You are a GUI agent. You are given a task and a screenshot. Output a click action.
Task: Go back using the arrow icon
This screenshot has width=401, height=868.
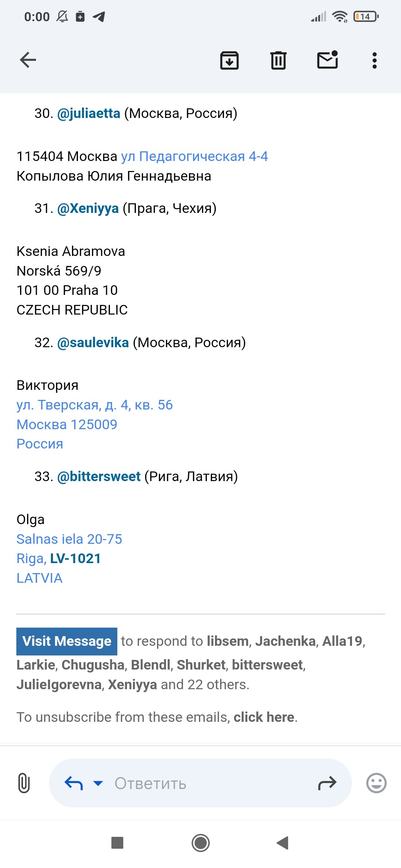coord(28,60)
